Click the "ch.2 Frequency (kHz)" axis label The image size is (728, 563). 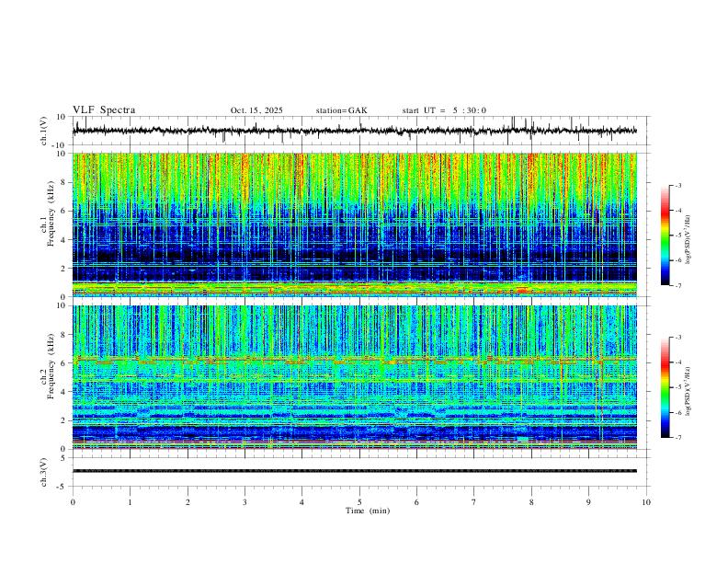(48, 366)
